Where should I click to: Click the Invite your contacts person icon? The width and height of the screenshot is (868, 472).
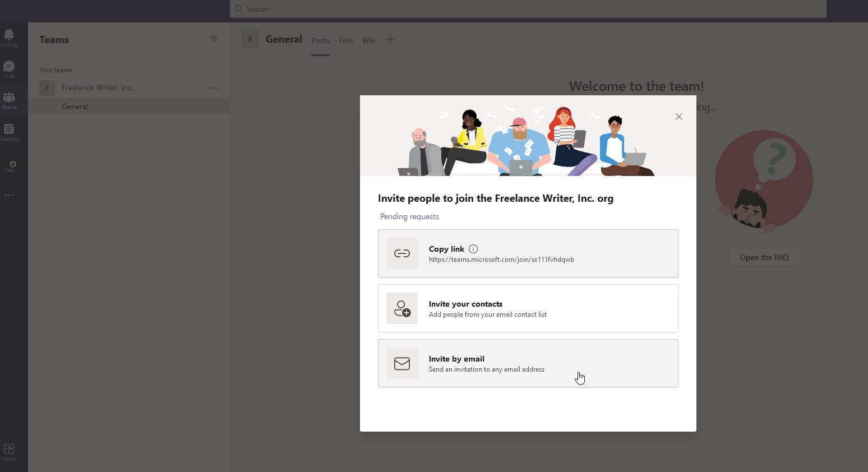402,308
